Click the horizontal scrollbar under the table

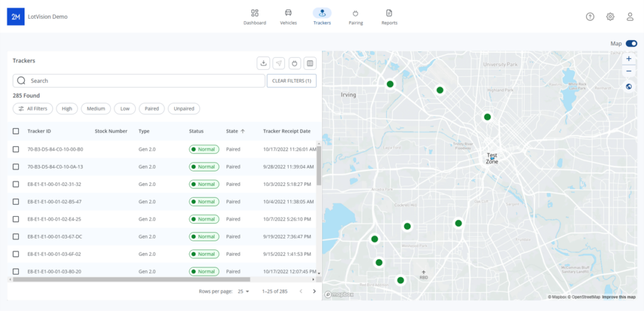(x=162, y=280)
